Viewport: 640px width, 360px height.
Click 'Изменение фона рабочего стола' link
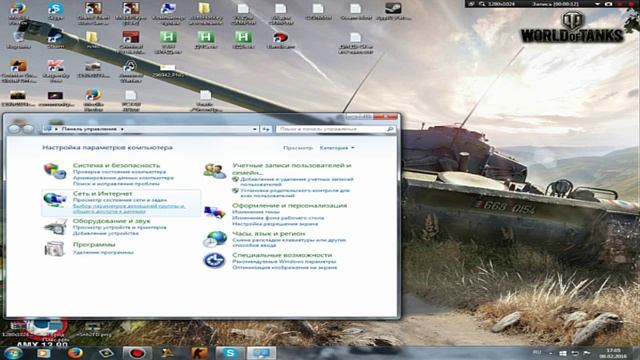coord(278,218)
